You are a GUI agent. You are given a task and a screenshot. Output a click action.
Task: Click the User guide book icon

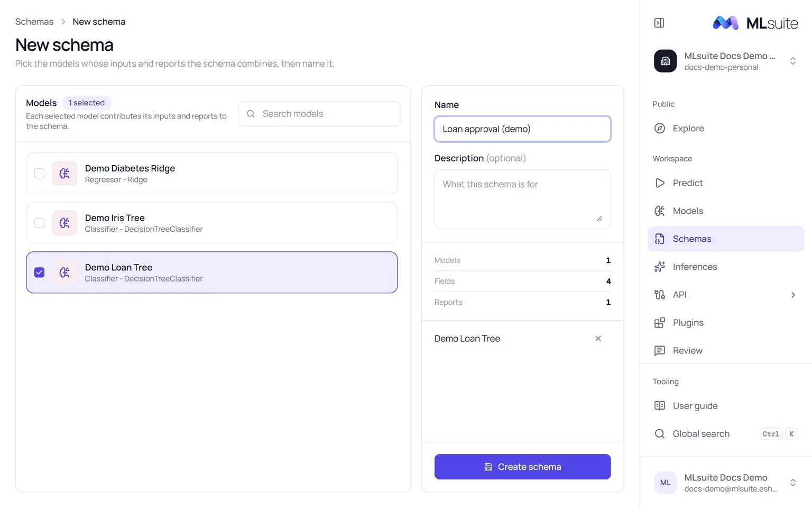point(660,406)
